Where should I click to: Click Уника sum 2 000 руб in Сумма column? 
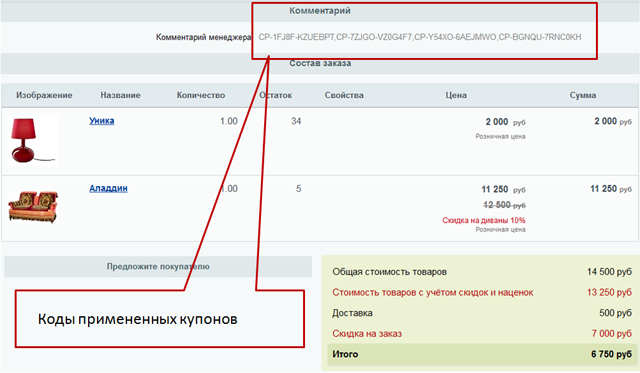coord(613,121)
